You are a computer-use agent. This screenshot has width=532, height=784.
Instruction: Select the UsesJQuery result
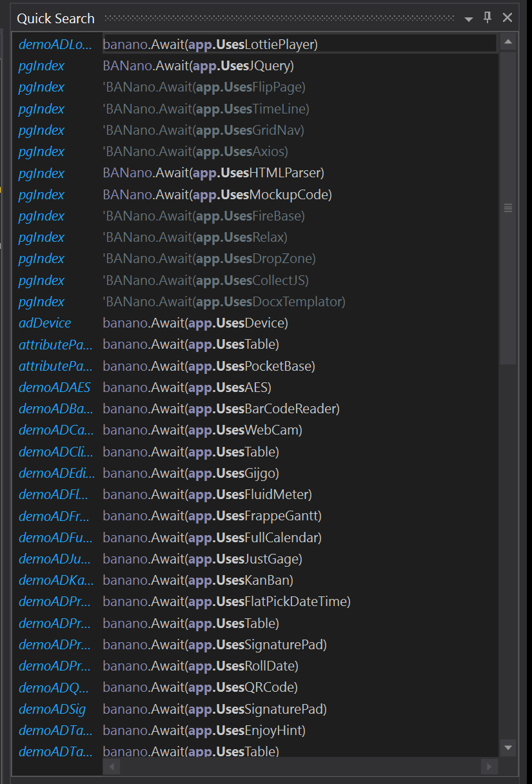(199, 66)
